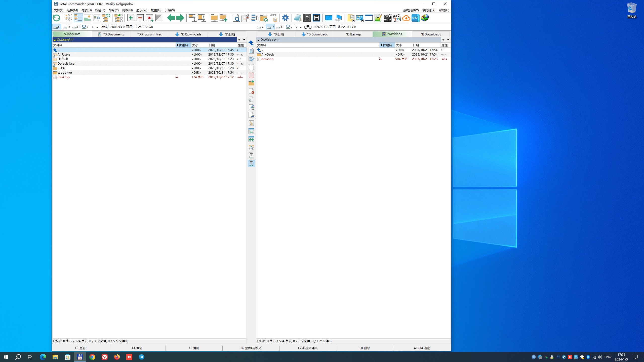Viewport: 644px width, 362px height.
Task: Click the pack files compressor icon
Action: [x=192, y=18]
